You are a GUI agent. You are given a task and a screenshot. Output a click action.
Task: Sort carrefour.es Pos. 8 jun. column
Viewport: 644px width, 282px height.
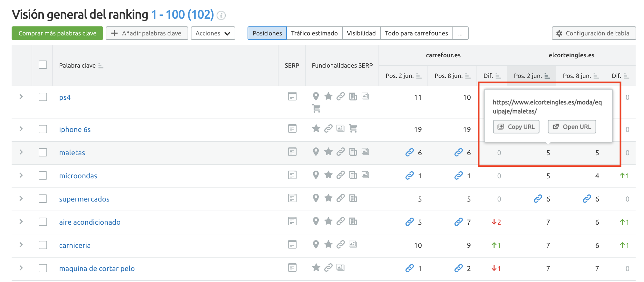pyautogui.click(x=468, y=76)
